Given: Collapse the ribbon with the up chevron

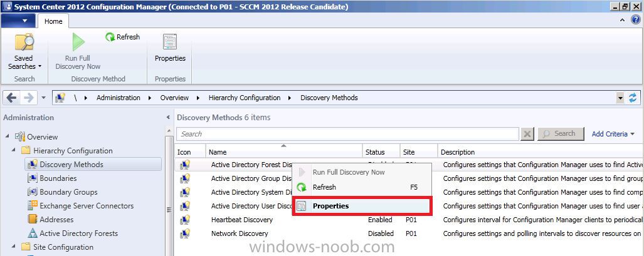Looking at the screenshot, I should 623,20.
